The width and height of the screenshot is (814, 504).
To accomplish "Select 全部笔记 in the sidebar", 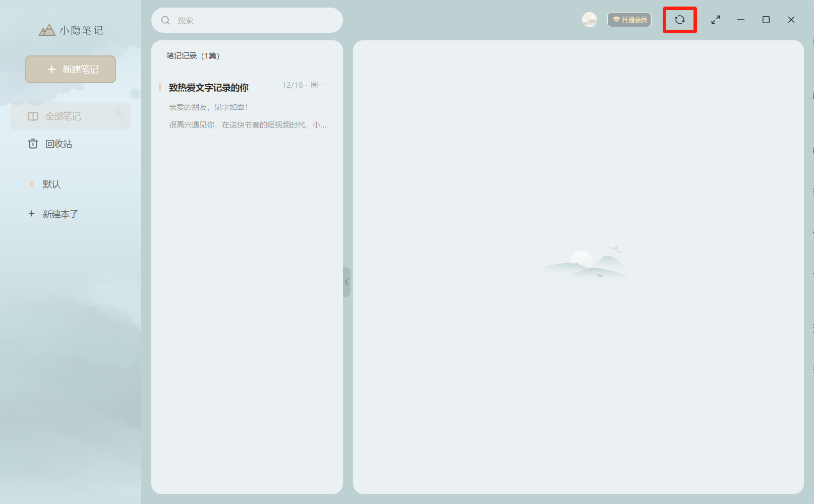I will [71, 116].
